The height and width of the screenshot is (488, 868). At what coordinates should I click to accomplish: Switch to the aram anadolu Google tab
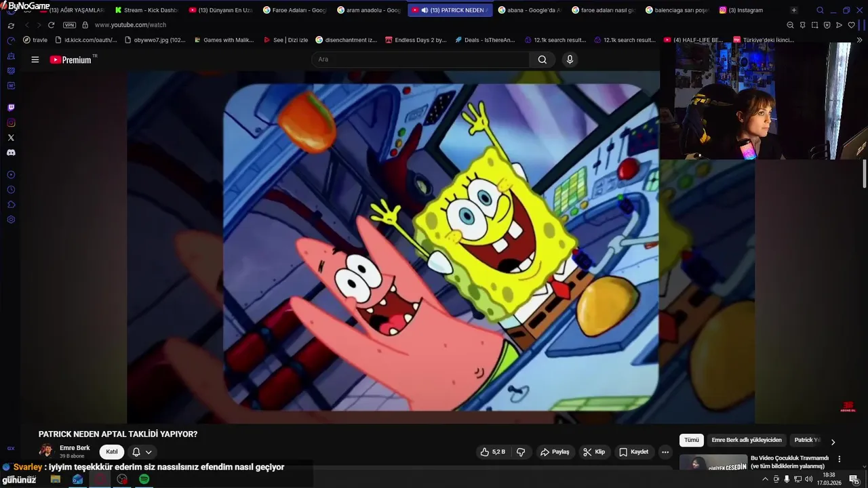point(368,10)
